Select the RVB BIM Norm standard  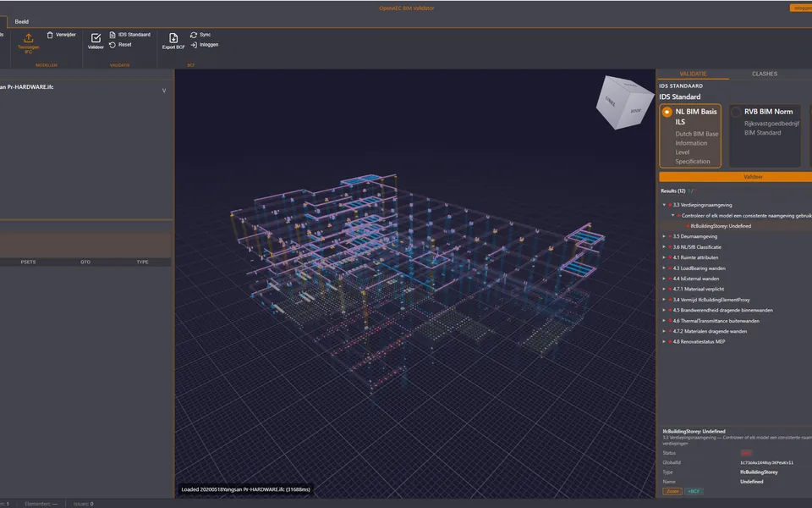coord(765,135)
